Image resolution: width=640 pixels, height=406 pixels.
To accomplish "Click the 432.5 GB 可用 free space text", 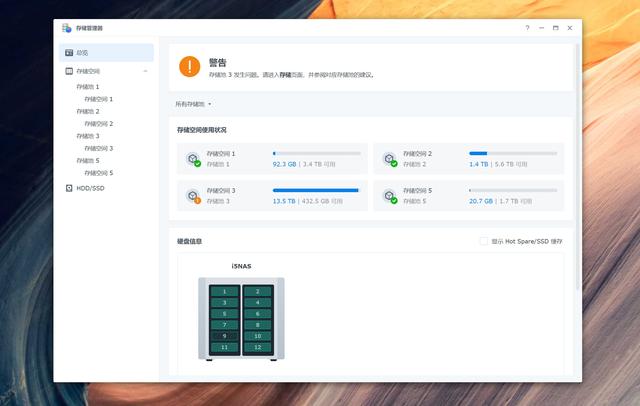I will point(322,201).
